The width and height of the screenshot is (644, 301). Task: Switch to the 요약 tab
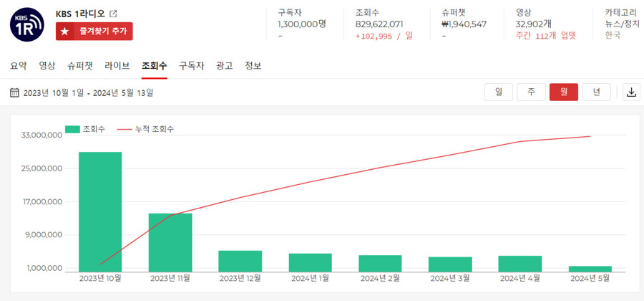[x=19, y=66]
